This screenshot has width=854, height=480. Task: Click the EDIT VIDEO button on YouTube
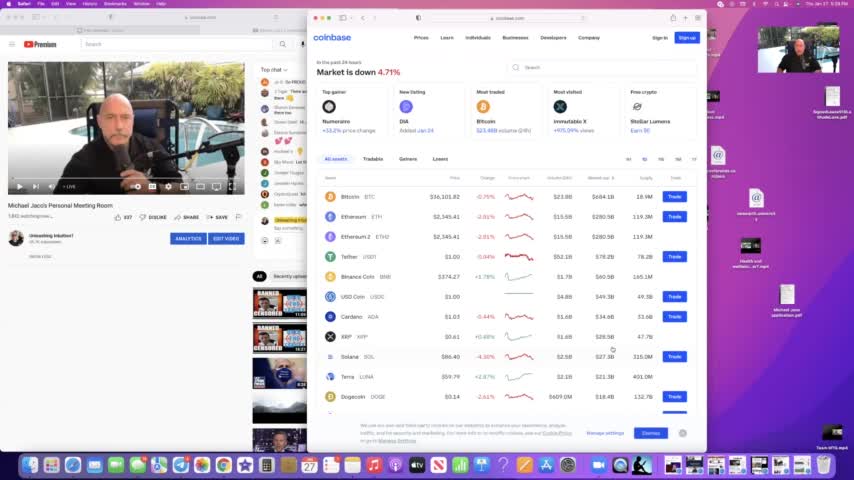click(226, 239)
